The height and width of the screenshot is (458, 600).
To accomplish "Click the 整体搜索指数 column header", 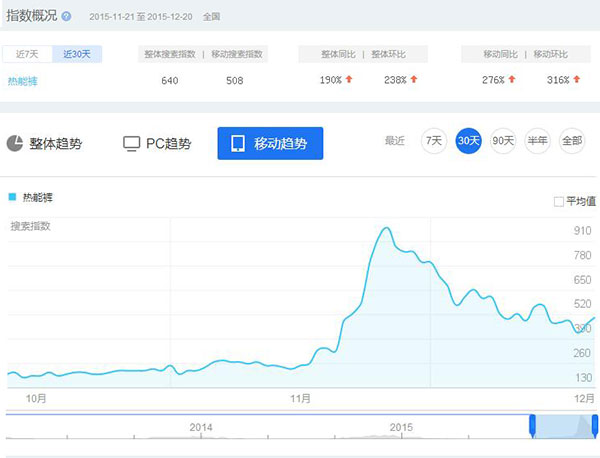I will pyautogui.click(x=170, y=54).
